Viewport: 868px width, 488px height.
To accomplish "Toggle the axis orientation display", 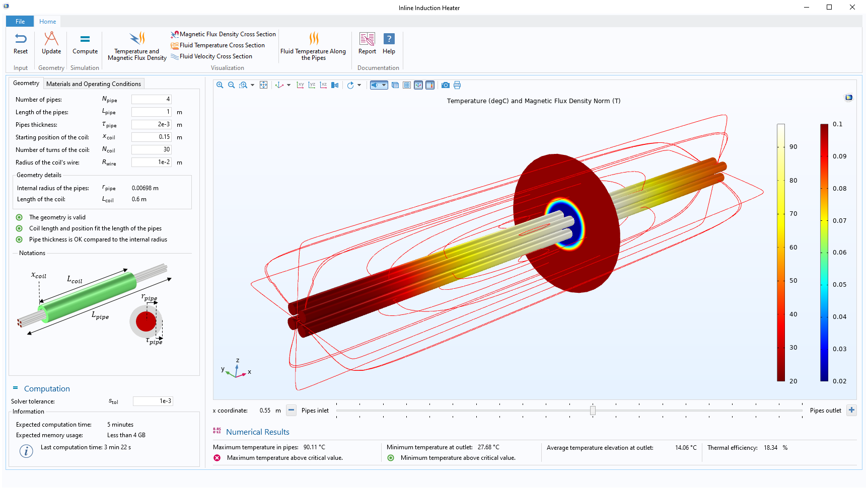I will (x=418, y=85).
